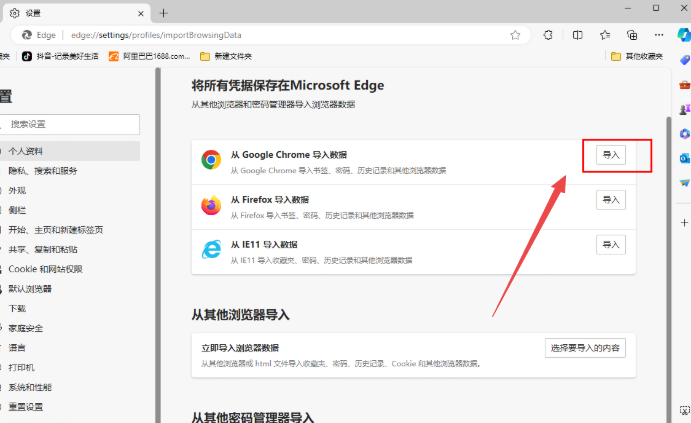Open the paper plane Drop sidebar icon

[685, 182]
